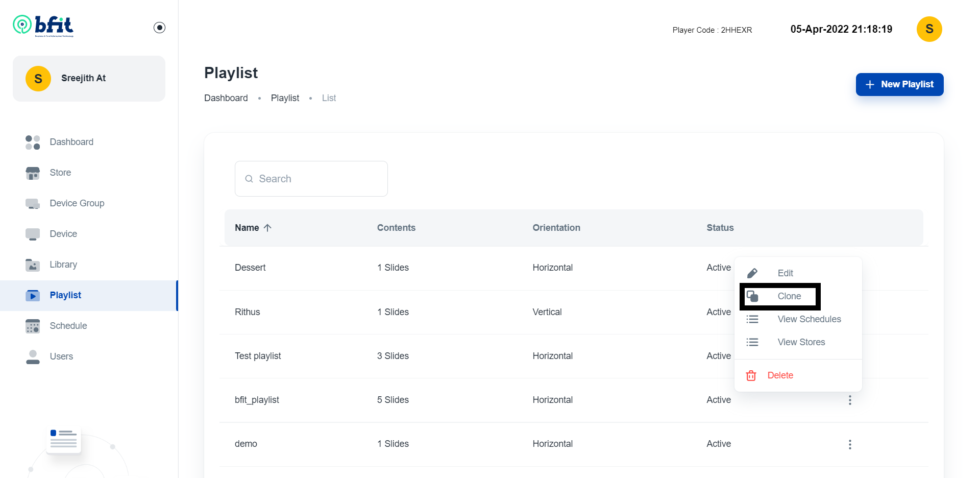Open the Device Group section label
Screen dimensions: 980x478
point(77,203)
